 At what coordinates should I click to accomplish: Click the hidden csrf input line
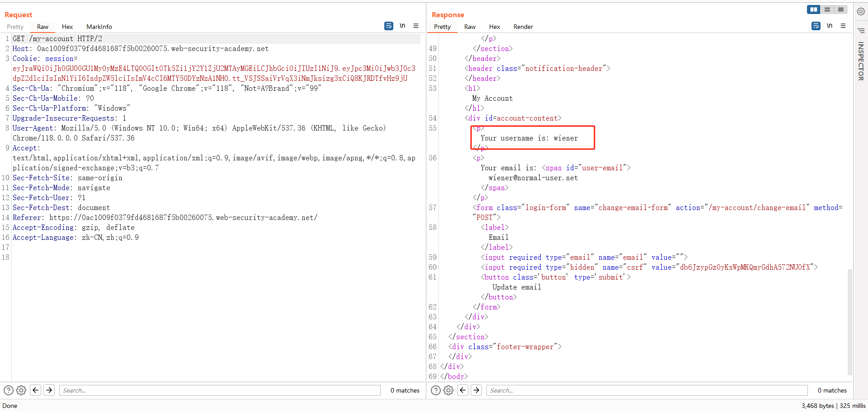click(x=649, y=267)
